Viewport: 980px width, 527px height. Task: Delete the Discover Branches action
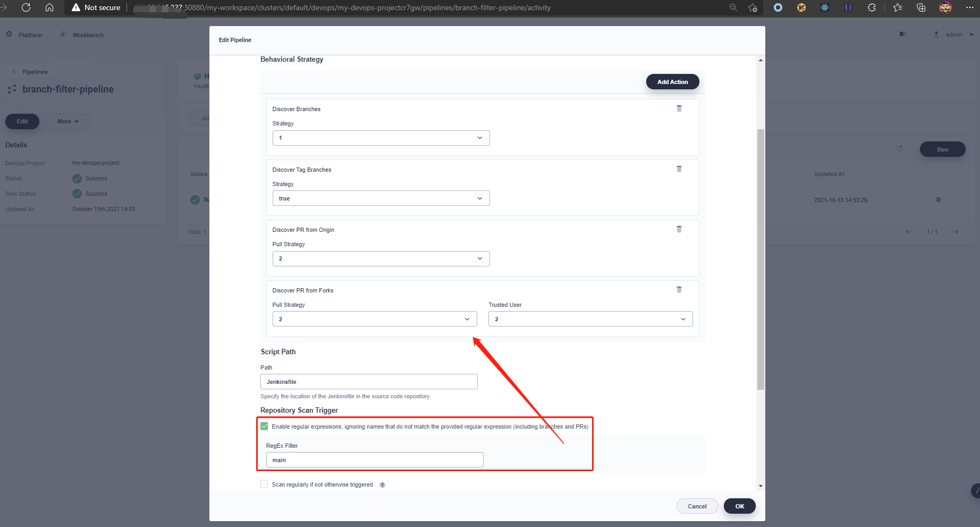click(679, 108)
